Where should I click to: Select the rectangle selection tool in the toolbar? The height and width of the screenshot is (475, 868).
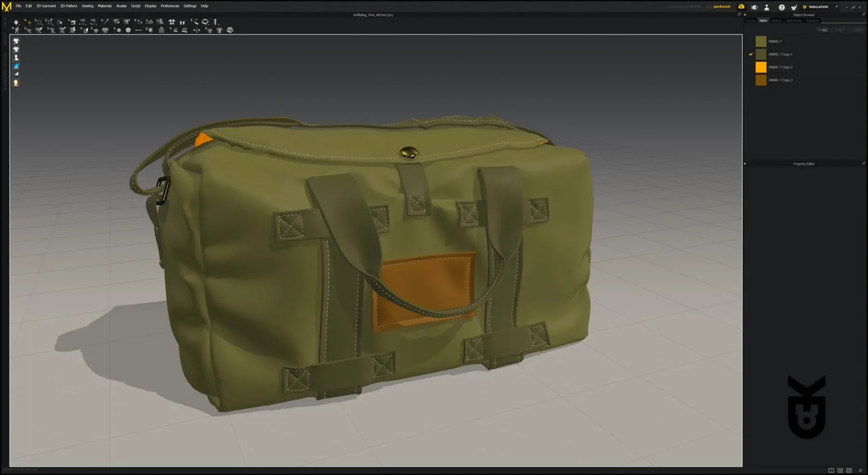(40, 22)
